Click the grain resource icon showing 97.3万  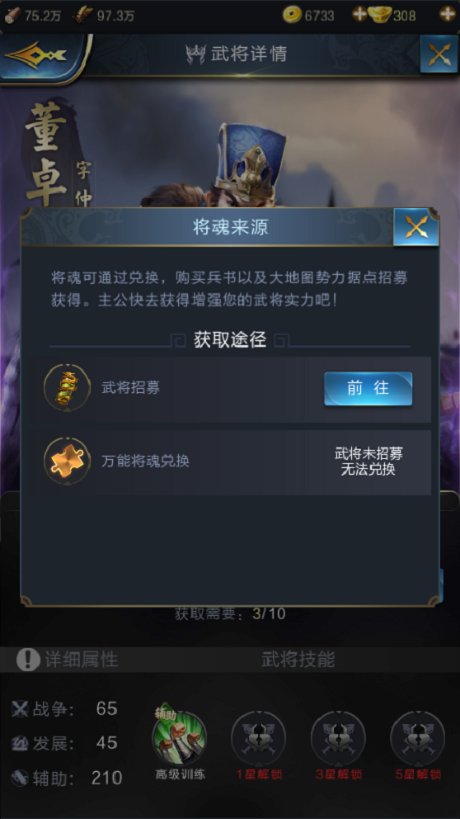[83, 15]
